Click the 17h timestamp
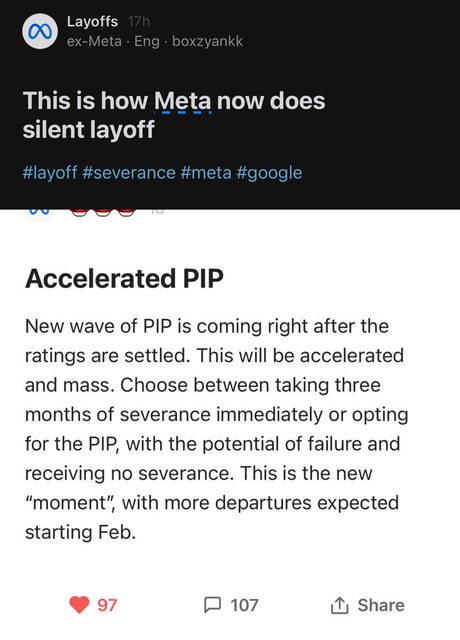 pyautogui.click(x=139, y=21)
